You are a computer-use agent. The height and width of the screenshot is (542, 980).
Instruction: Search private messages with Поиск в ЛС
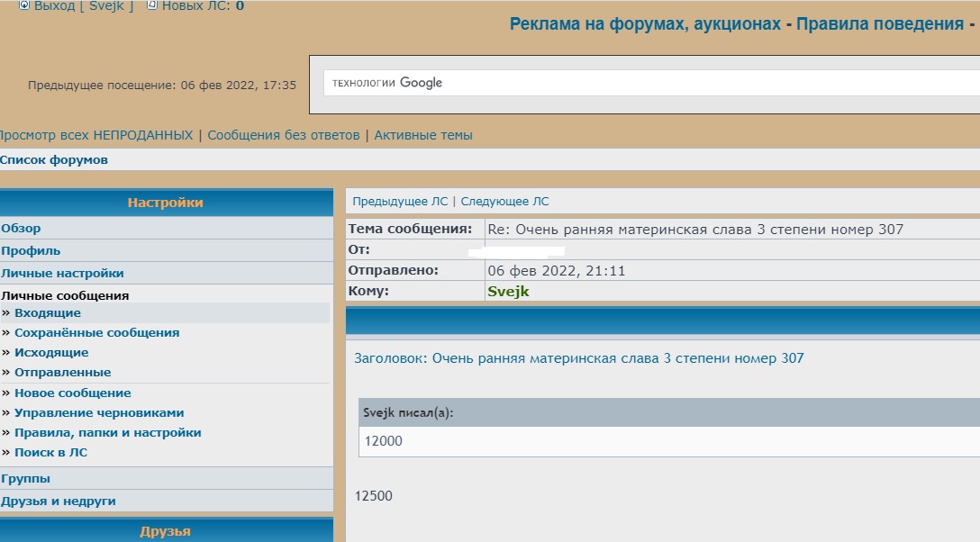coord(50,452)
